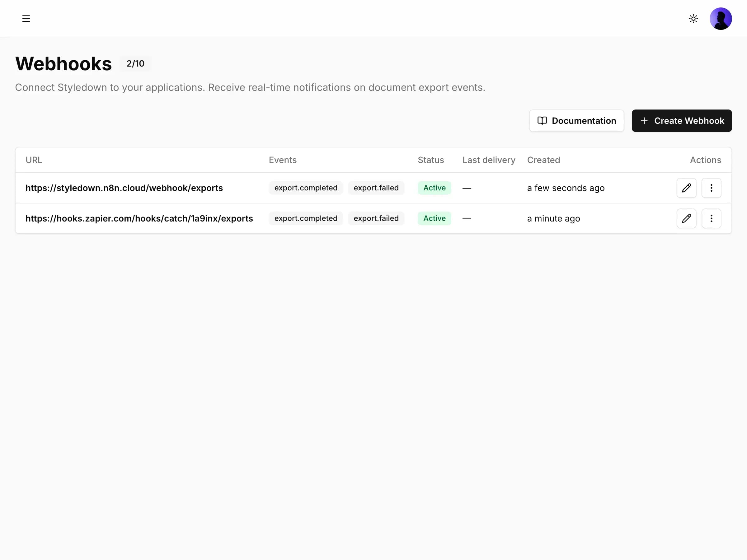
Task: Edit the Zapier webhook with pencil icon
Action: [686, 218]
